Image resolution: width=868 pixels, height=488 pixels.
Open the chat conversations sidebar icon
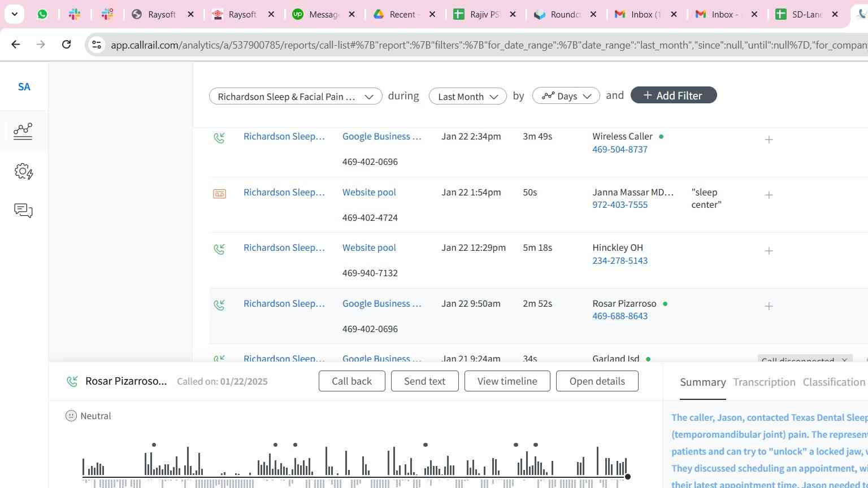[23, 211]
